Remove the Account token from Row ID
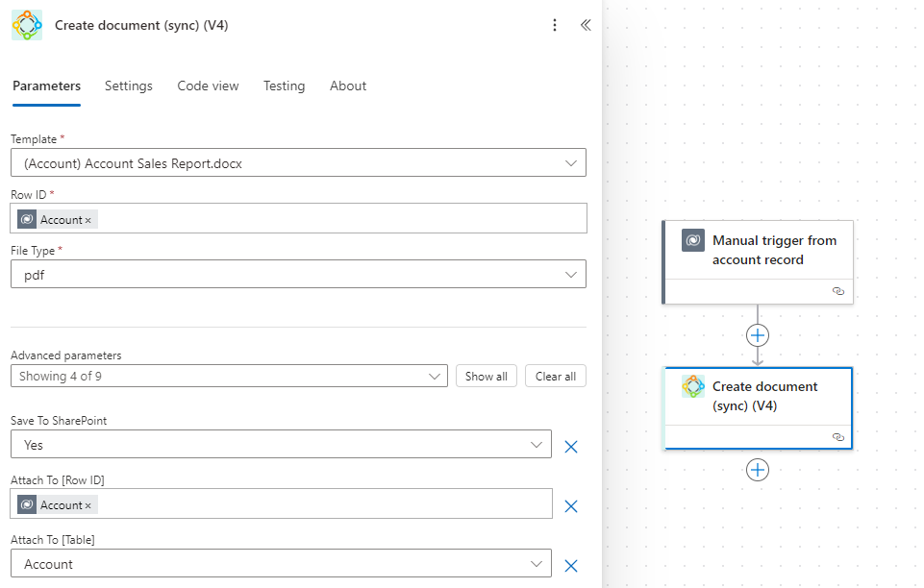Viewport: 924px width, 588px height. point(87,220)
